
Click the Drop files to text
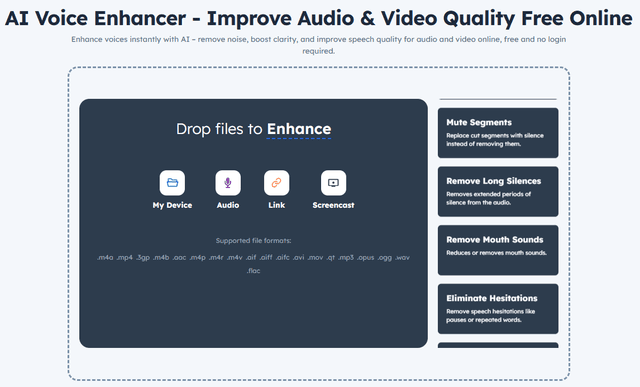(x=219, y=129)
